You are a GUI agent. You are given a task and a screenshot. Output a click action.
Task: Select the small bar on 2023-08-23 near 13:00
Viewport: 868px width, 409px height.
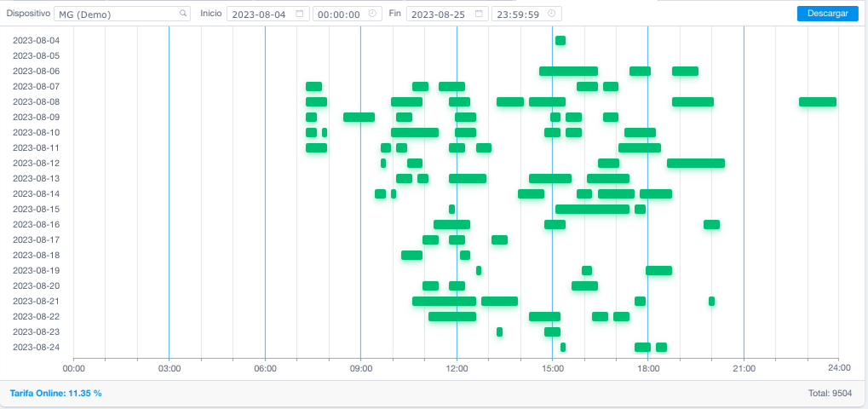(x=499, y=331)
